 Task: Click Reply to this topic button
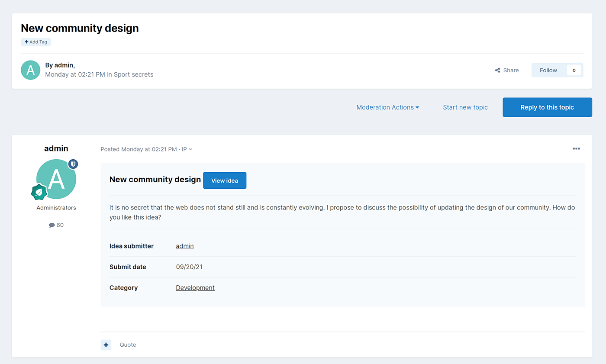tap(547, 107)
